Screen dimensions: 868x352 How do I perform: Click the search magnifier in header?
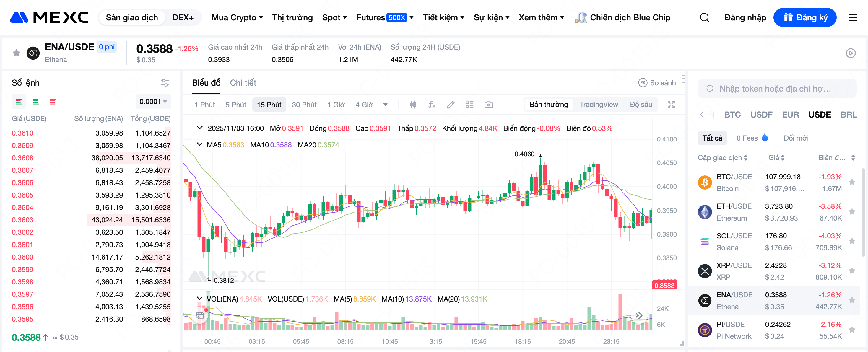[704, 17]
